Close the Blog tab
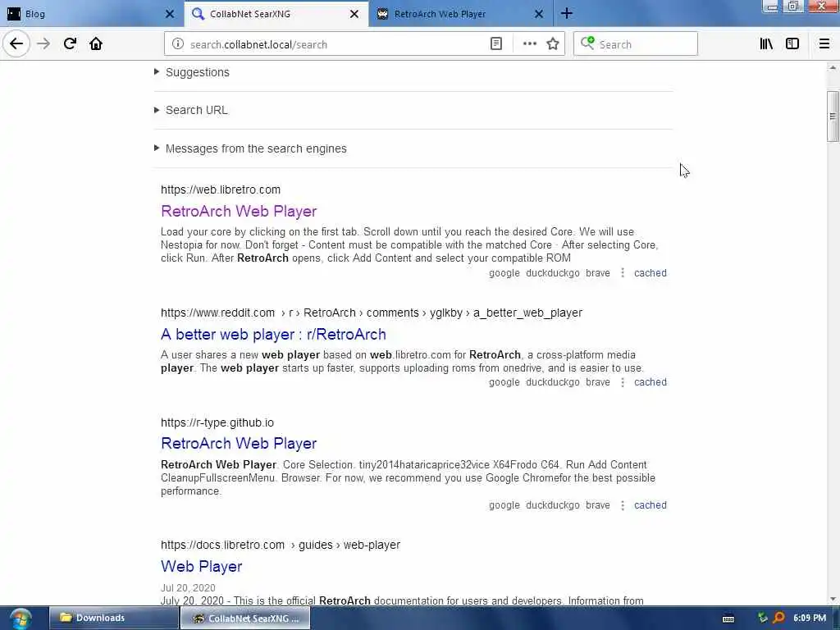This screenshot has width=840, height=630. coord(170,14)
